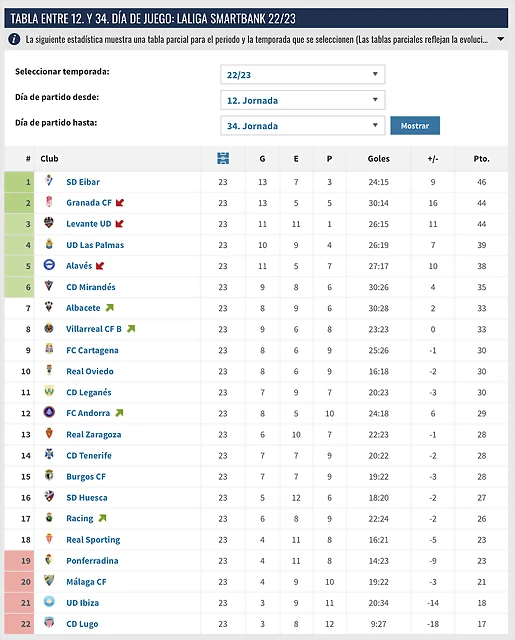
Task: Sort table by the Pto. column header
Action: point(482,159)
